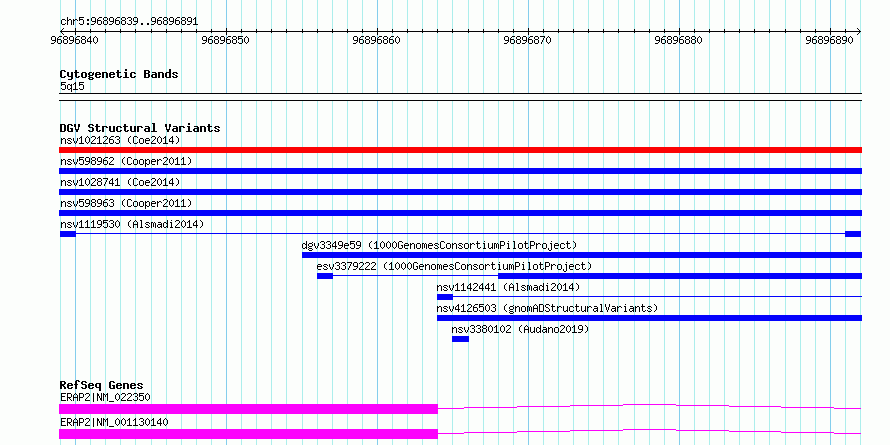Click the Cytogenetic Bands track title
This screenshot has height=445, width=890.
tap(119, 74)
